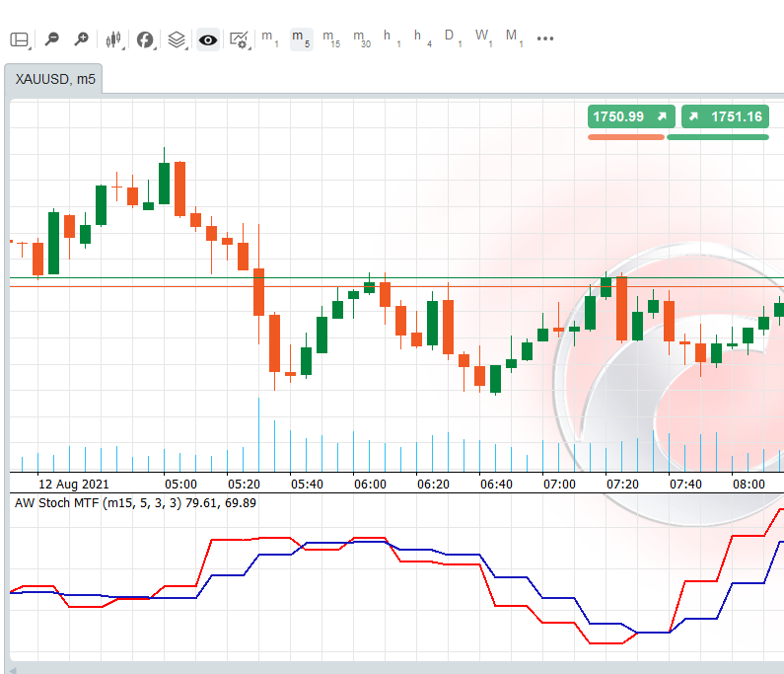Click the zoom in magnifier icon

coord(81,39)
